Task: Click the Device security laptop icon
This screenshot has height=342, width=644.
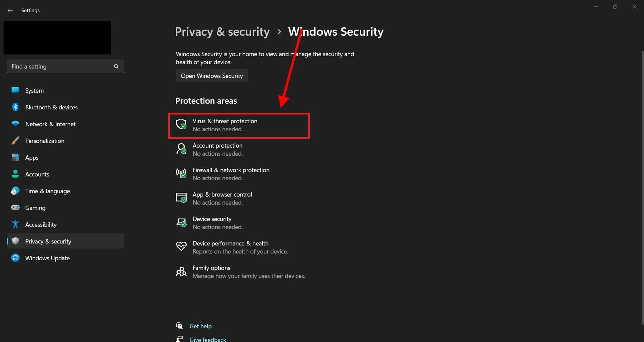Action: [181, 222]
